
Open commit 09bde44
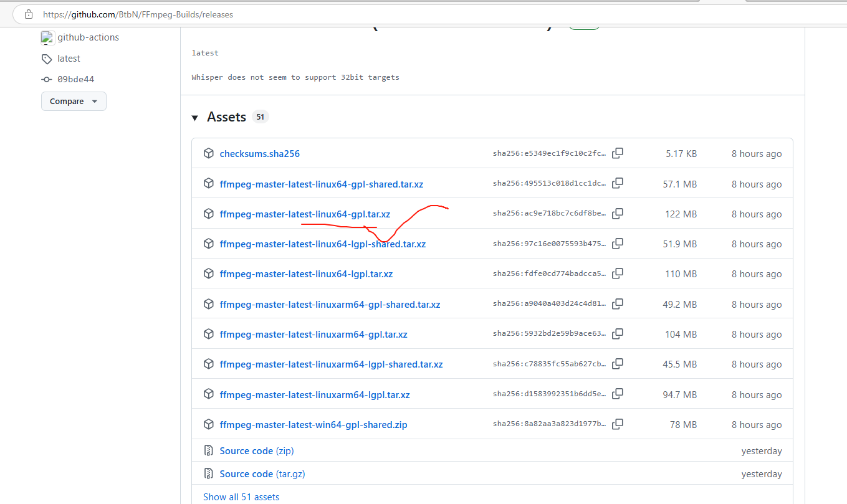click(75, 80)
